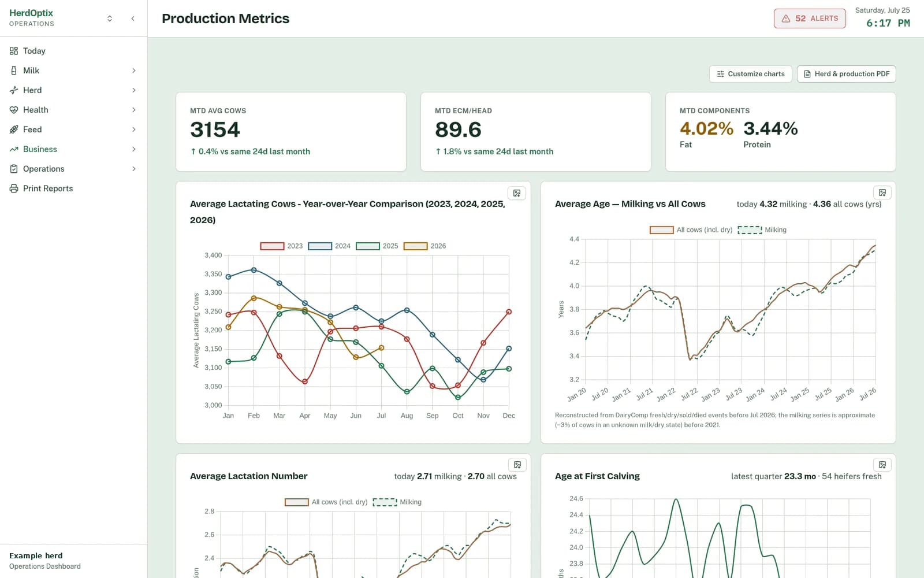The width and height of the screenshot is (924, 578).
Task: Click the Herd icon in sidebar
Action: click(x=14, y=90)
